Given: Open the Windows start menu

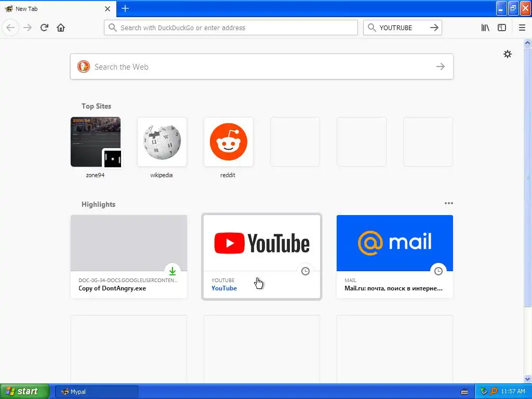Looking at the screenshot, I should tap(25, 392).
